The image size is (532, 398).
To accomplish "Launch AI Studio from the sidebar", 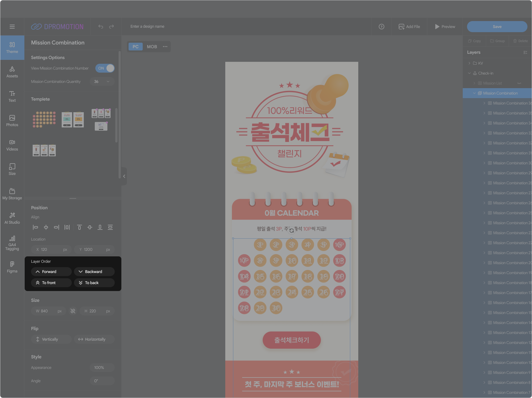I will point(12,218).
